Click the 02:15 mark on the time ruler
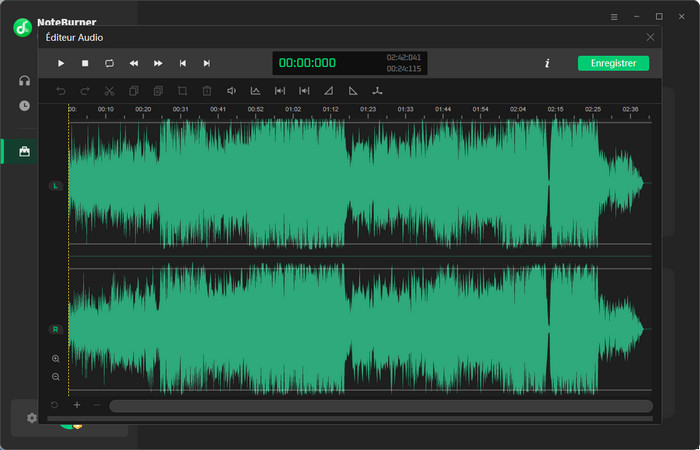The image size is (700, 450). (555, 109)
